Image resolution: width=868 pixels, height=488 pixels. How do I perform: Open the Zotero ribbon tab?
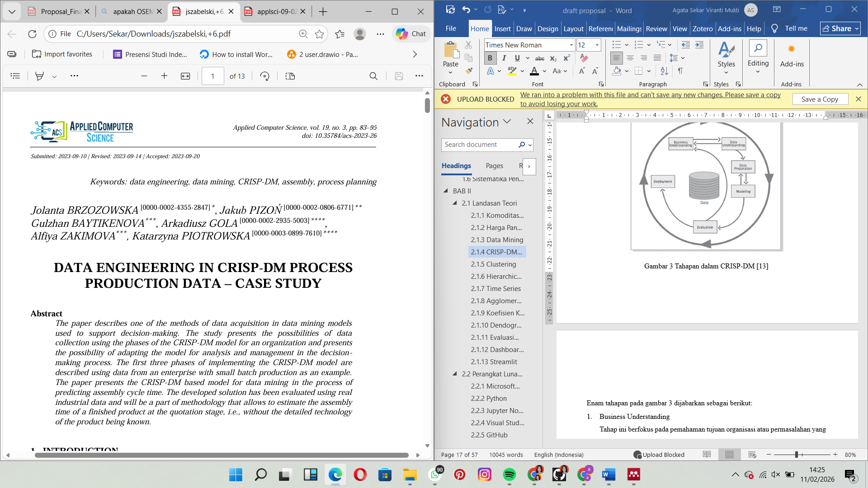pyautogui.click(x=703, y=28)
